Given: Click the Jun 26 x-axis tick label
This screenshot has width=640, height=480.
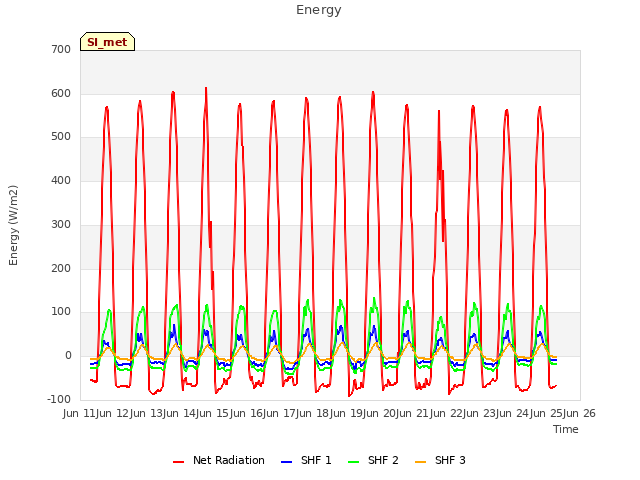Looking at the screenshot, I should [579, 413].
